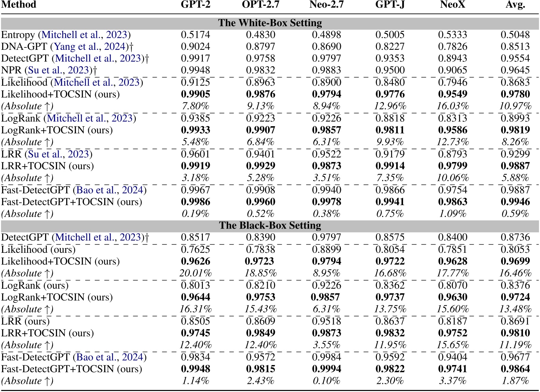Select the Neo-2.7 column header
The height and width of the screenshot is (392, 540).
click(326, 5)
